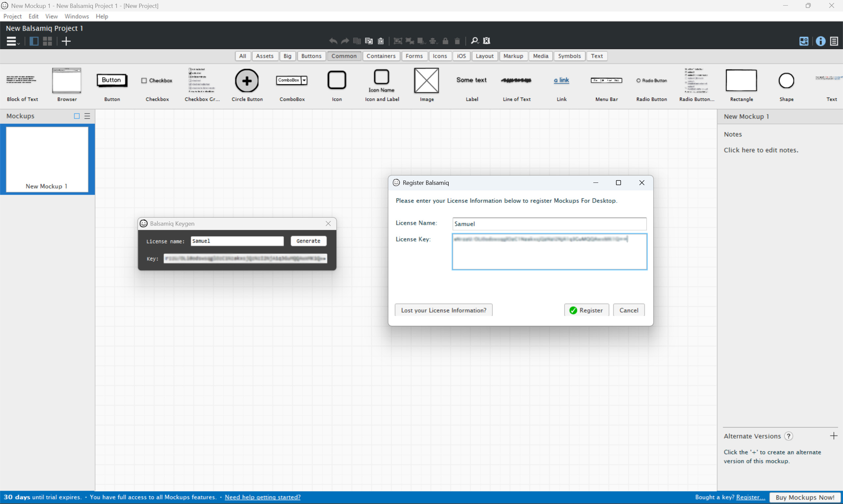Toggle the UI Library panel icon

tap(803, 41)
